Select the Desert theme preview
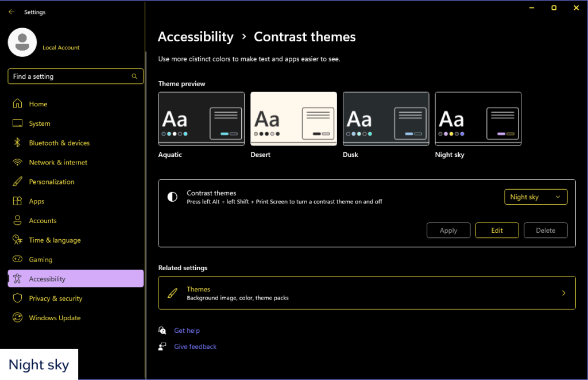 click(x=293, y=118)
